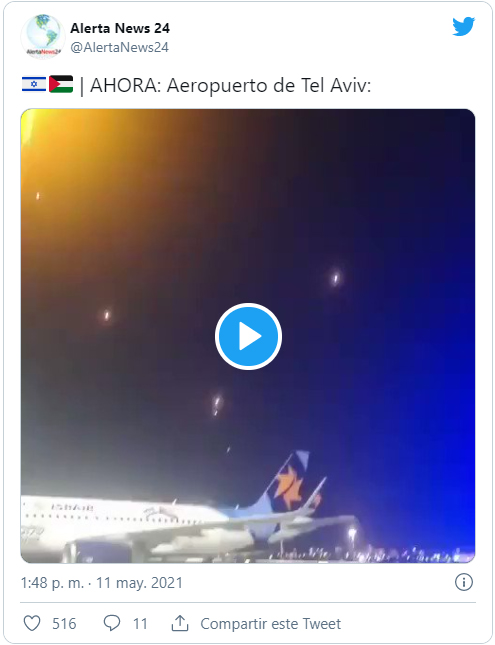Open Alerta News 24 profile picture
This screenshot has width=495, height=645.
(43, 36)
